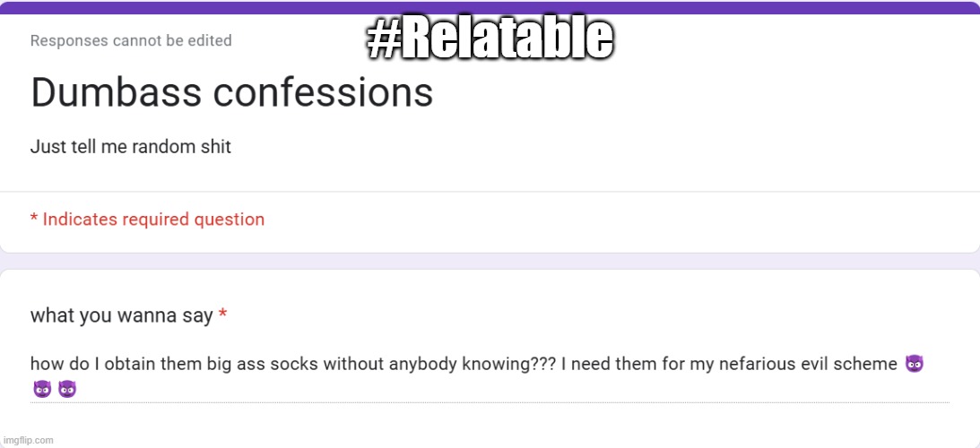Click the devil emoji after "evil scheme"

click(x=915, y=364)
